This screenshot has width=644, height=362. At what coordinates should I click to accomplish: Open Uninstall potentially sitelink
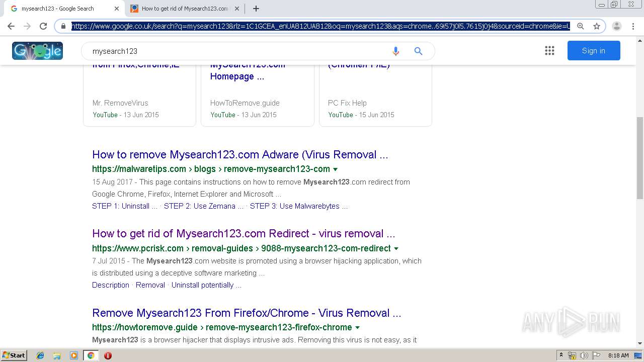[x=206, y=285]
